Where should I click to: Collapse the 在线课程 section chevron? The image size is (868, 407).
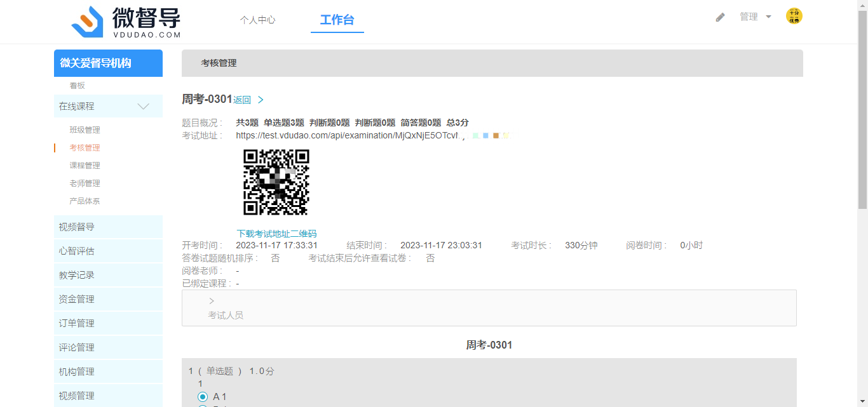point(144,107)
